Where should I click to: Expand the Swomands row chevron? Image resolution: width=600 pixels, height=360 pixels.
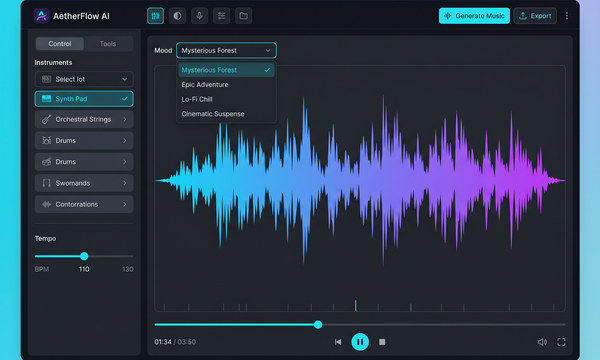click(x=124, y=183)
